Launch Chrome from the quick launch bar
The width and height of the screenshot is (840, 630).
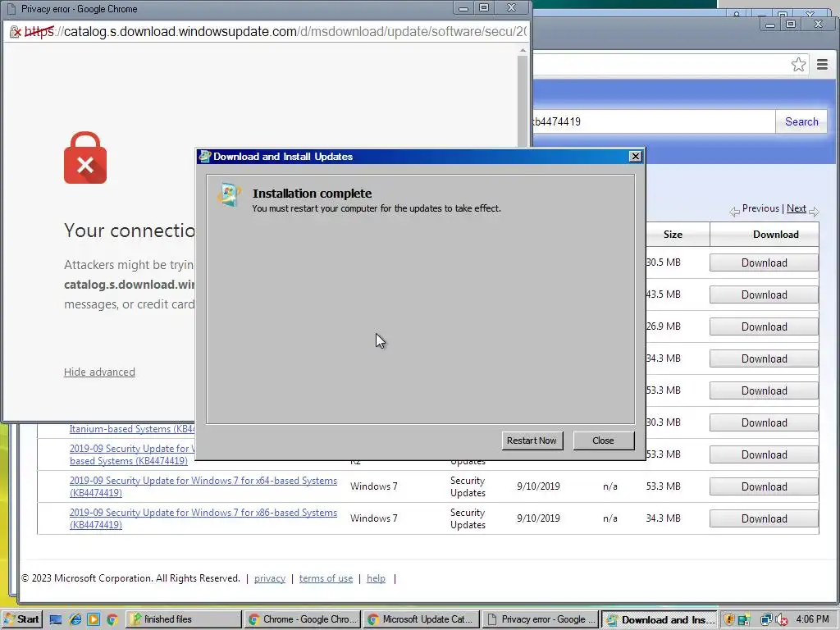point(112,620)
